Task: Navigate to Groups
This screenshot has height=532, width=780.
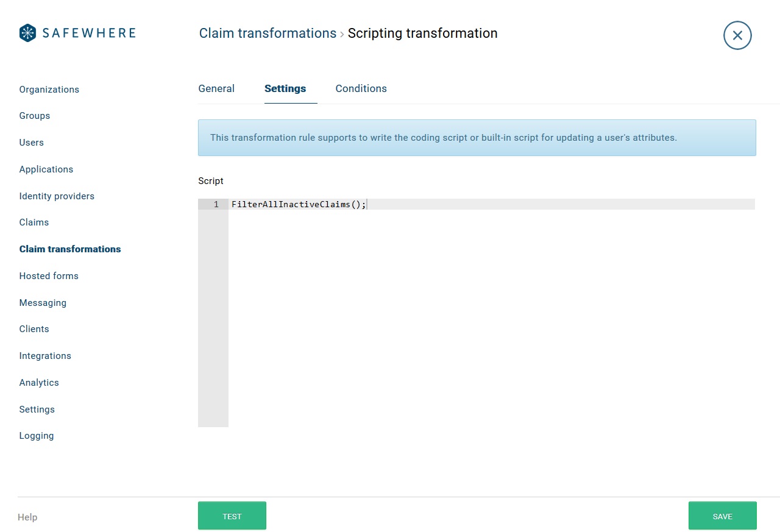Action: point(34,116)
